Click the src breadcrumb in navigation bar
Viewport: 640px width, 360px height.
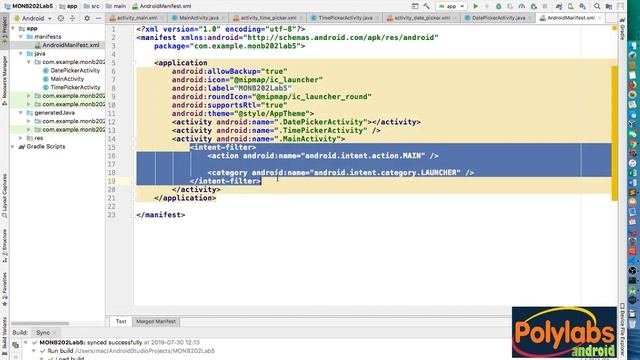pos(91,6)
